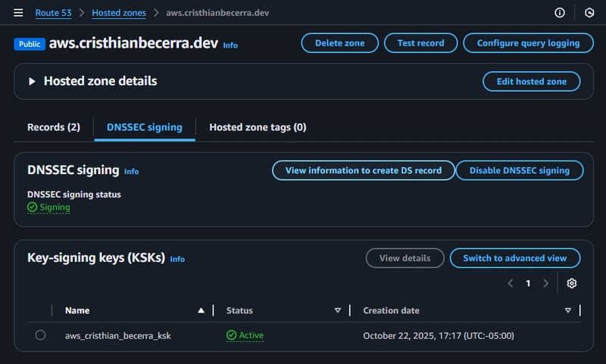Sort by Name ascending arrow
Viewport: 606px width, 364px height.
click(201, 310)
